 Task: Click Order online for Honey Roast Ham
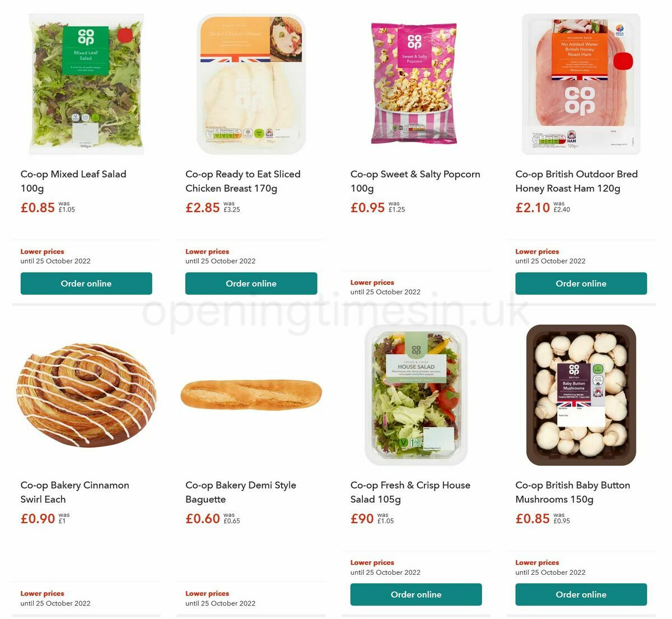581,284
